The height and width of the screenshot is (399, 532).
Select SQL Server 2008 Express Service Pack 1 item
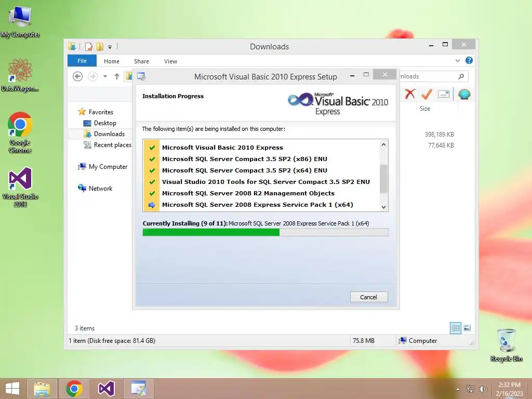tap(258, 205)
